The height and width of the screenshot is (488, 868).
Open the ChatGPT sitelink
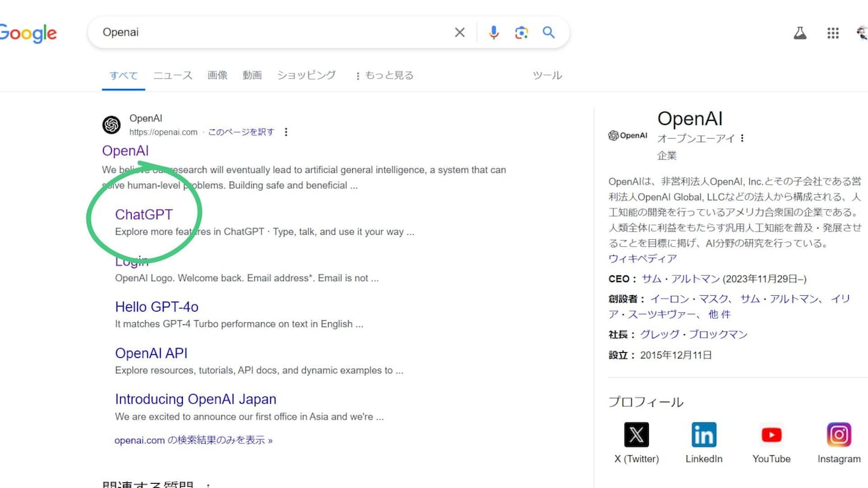[x=144, y=214]
